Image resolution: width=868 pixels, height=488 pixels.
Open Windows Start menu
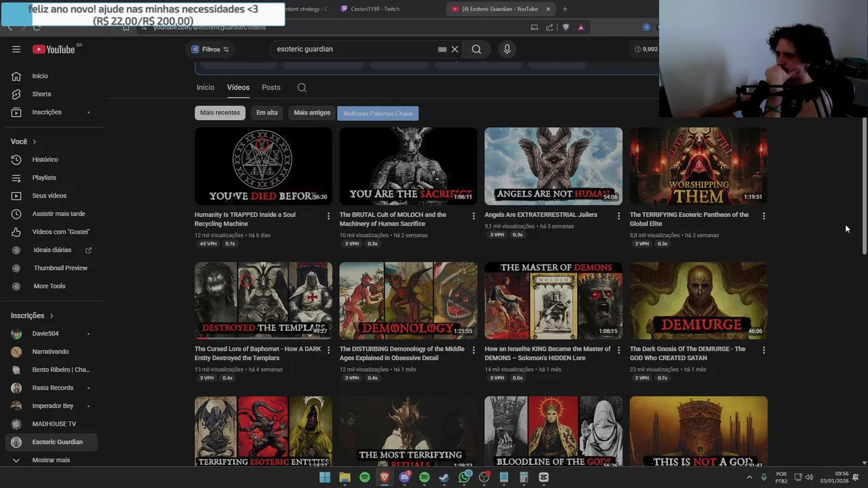click(325, 477)
